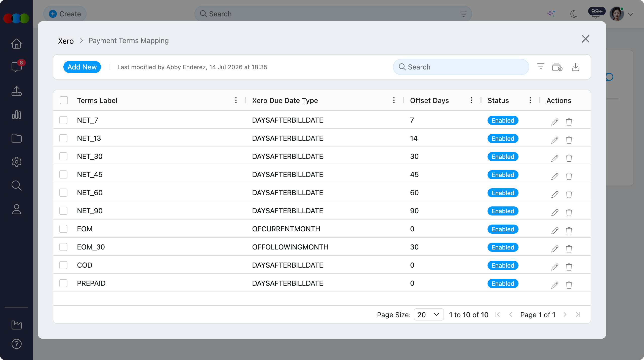The width and height of the screenshot is (644, 360).
Task: Select the NET_45 row checkbox
Action: pyautogui.click(x=63, y=174)
